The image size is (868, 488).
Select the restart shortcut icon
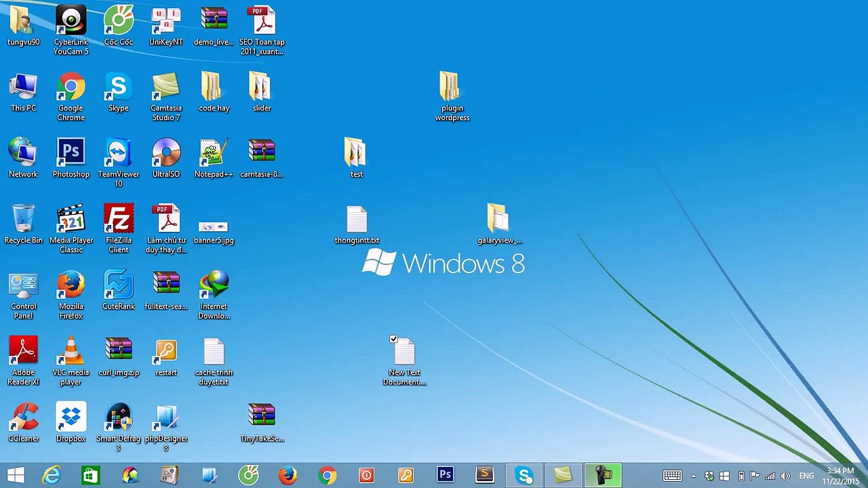(x=166, y=357)
